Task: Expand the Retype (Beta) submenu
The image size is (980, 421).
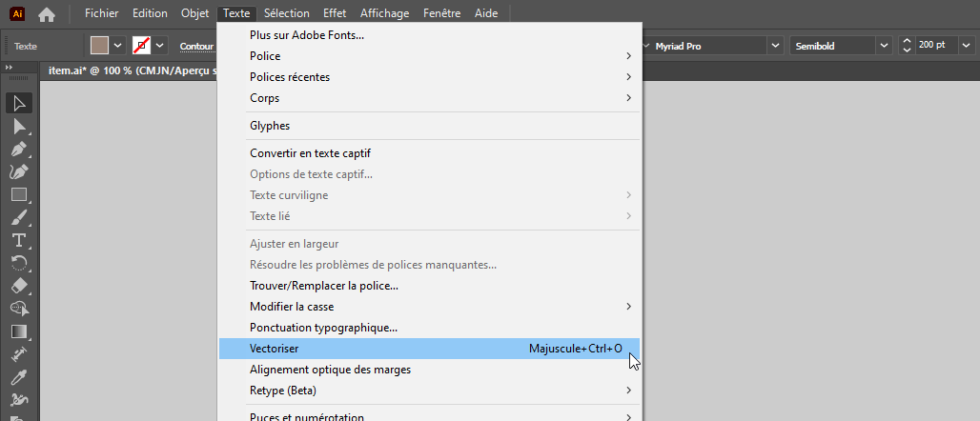Action: (x=429, y=391)
